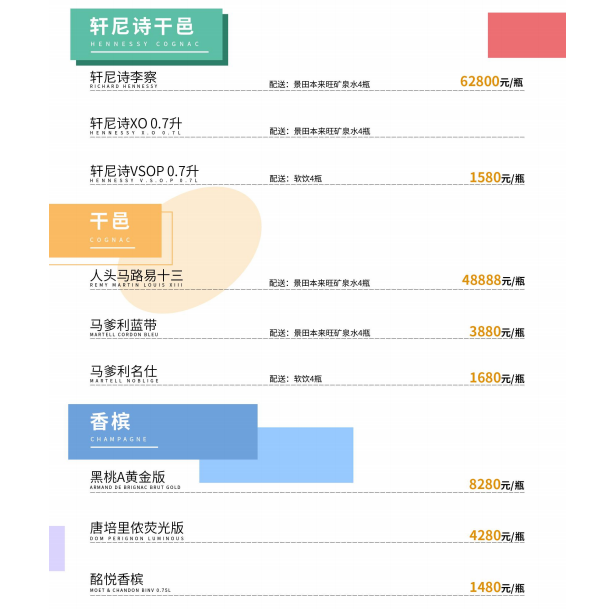Click the blue 香槟 Champagne header

163,432
